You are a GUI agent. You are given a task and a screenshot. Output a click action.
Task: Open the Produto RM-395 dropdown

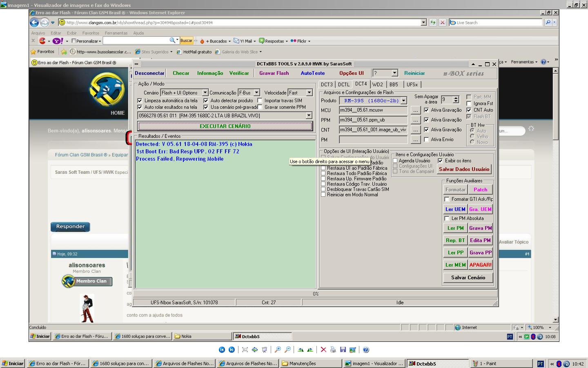tap(403, 101)
